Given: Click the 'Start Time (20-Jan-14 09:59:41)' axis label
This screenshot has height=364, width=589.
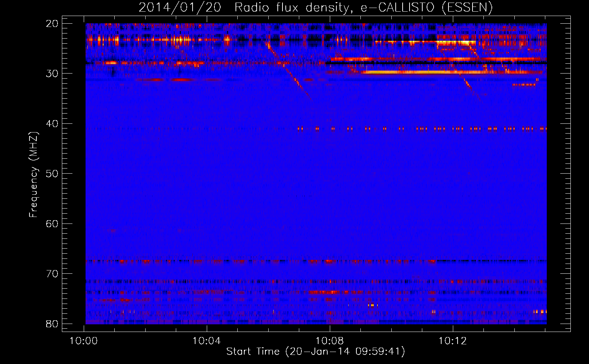Looking at the screenshot, I should point(316,352).
